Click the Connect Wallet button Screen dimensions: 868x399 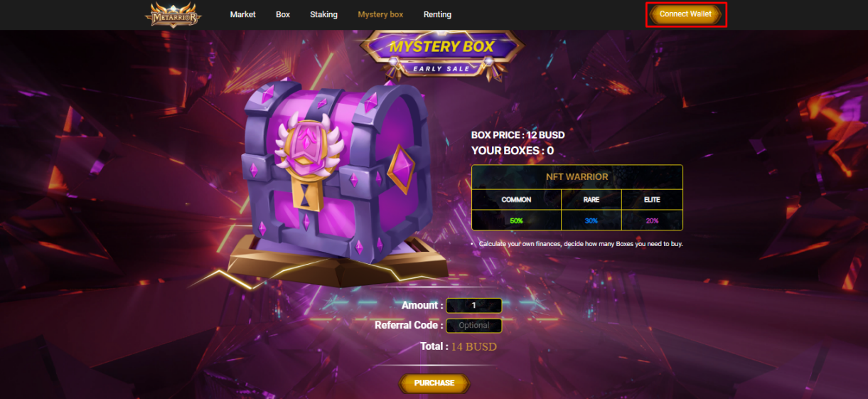pos(685,14)
